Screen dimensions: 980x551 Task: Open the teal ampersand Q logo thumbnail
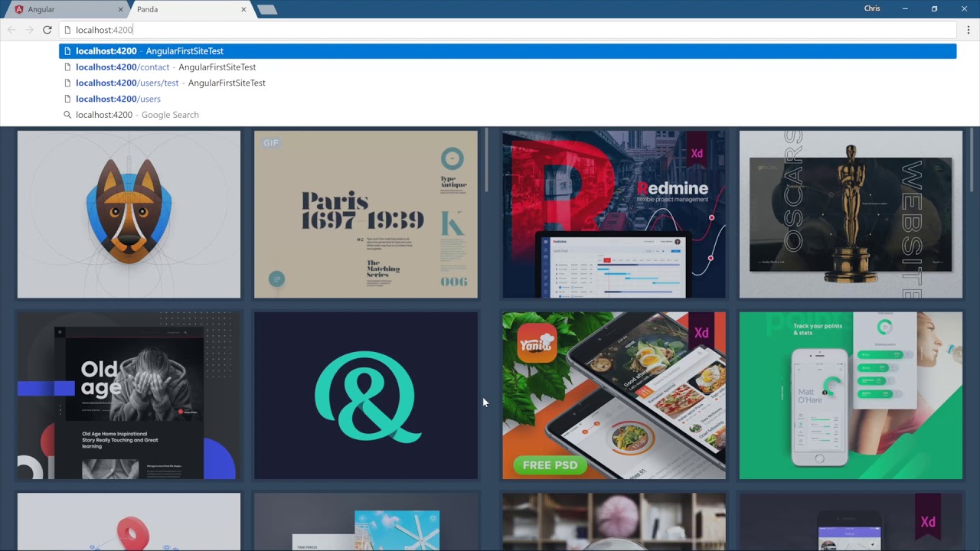tap(366, 396)
